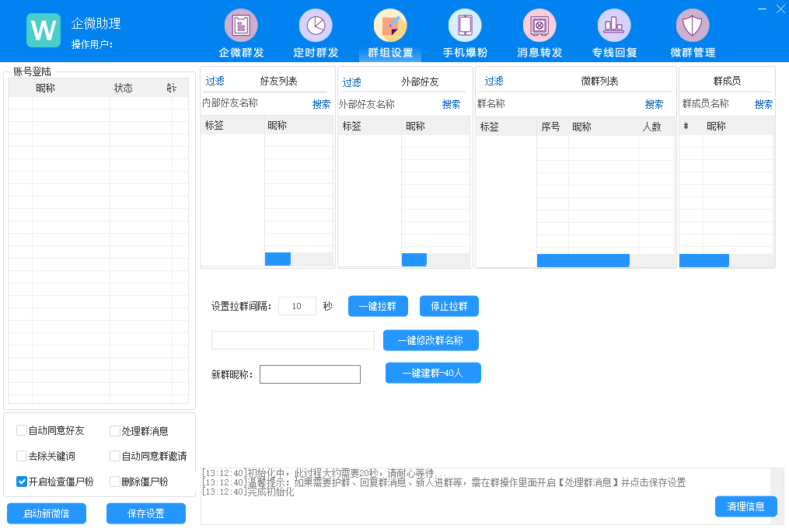Screen dimensions: 789x532
Task: Click 搜索 beside 群成员名称
Action: tap(763, 104)
